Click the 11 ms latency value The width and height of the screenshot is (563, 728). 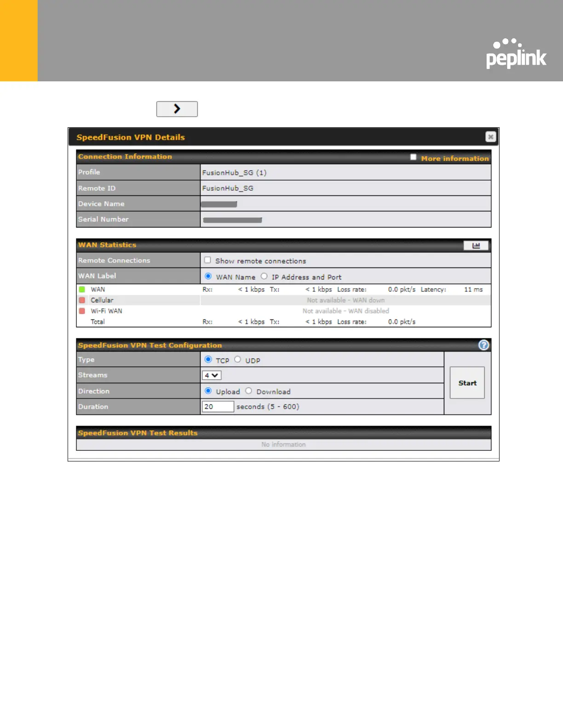pos(473,290)
